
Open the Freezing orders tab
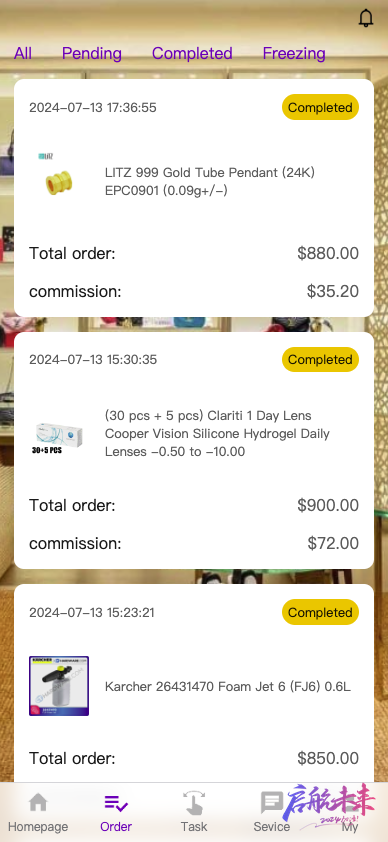click(294, 54)
